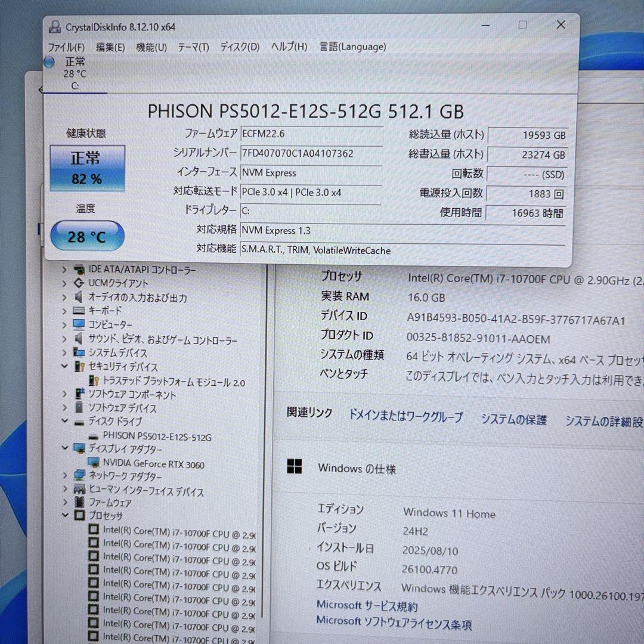Click the UCMクライアント USB icon
The image size is (644, 644).
79,283
